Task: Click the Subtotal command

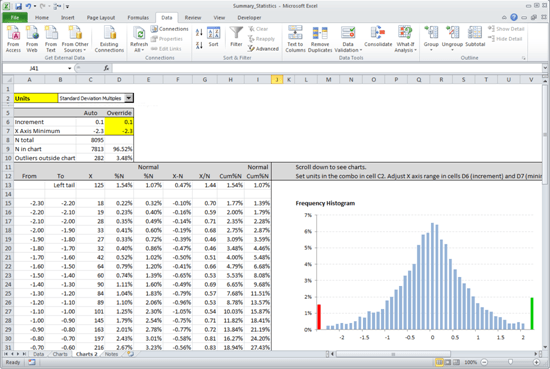Action: (475, 37)
